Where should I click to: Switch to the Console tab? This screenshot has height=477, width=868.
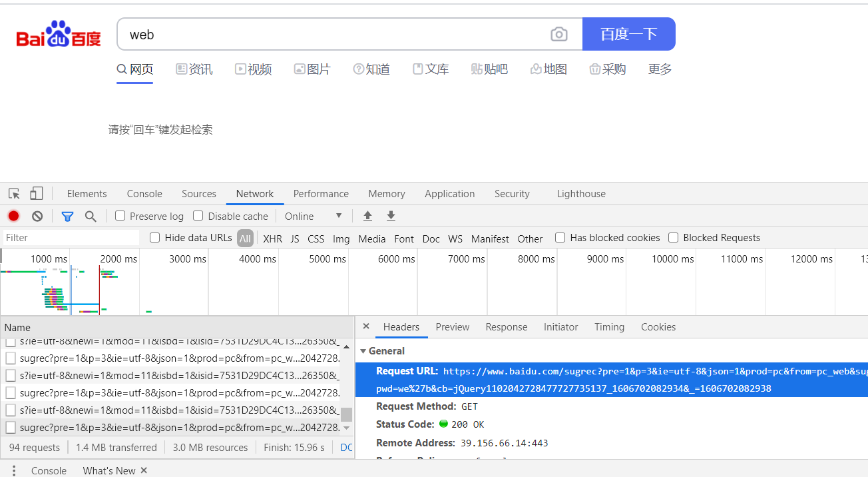coord(144,194)
